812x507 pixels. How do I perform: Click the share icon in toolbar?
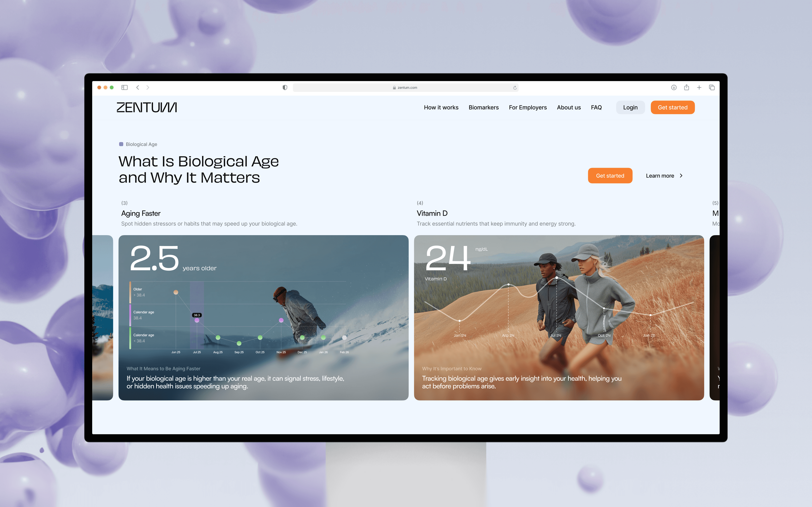(686, 87)
